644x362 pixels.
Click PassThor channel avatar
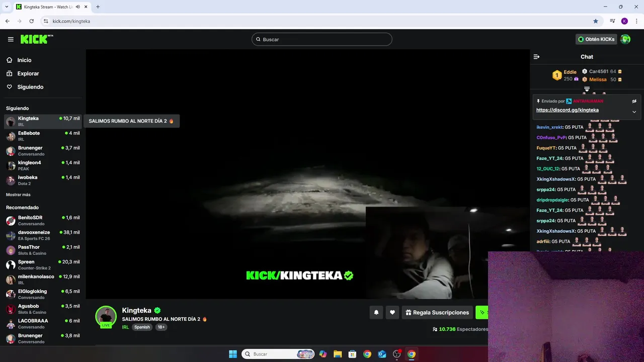pyautogui.click(x=11, y=250)
